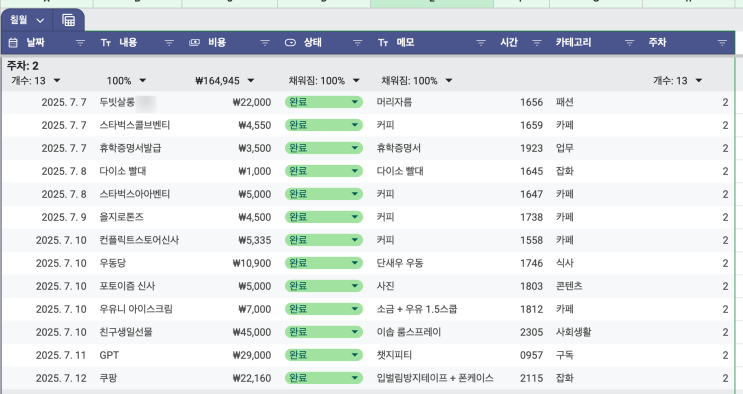Click the calendar icon in 날짜 header
Screen dimensions: 743x394
(x=13, y=43)
